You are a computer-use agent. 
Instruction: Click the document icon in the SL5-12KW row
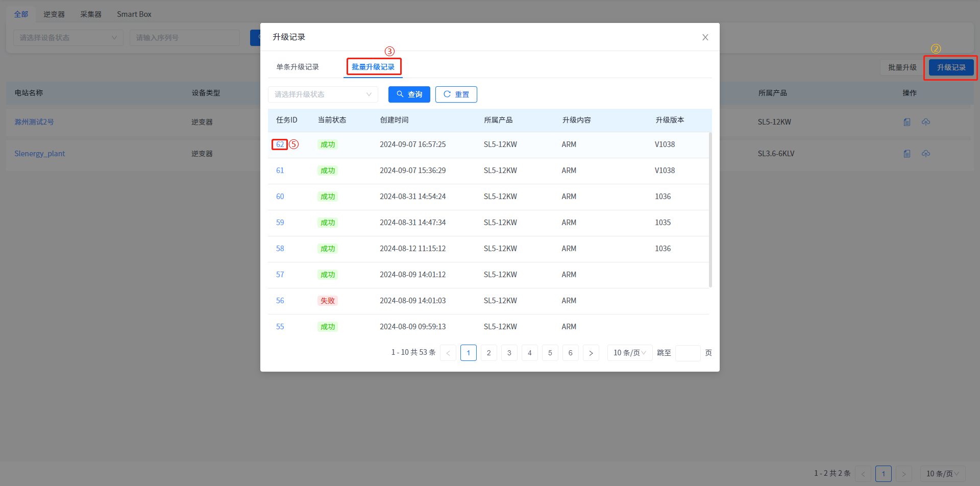[x=907, y=122]
